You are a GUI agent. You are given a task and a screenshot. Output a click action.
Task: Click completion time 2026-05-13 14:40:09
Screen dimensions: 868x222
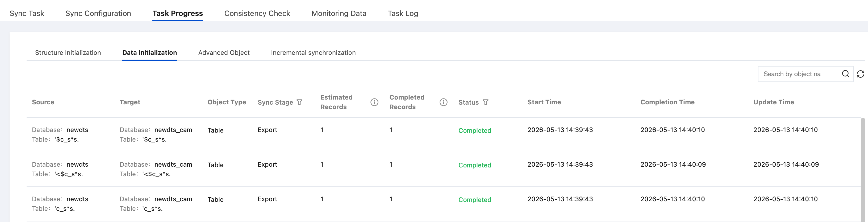(x=673, y=164)
